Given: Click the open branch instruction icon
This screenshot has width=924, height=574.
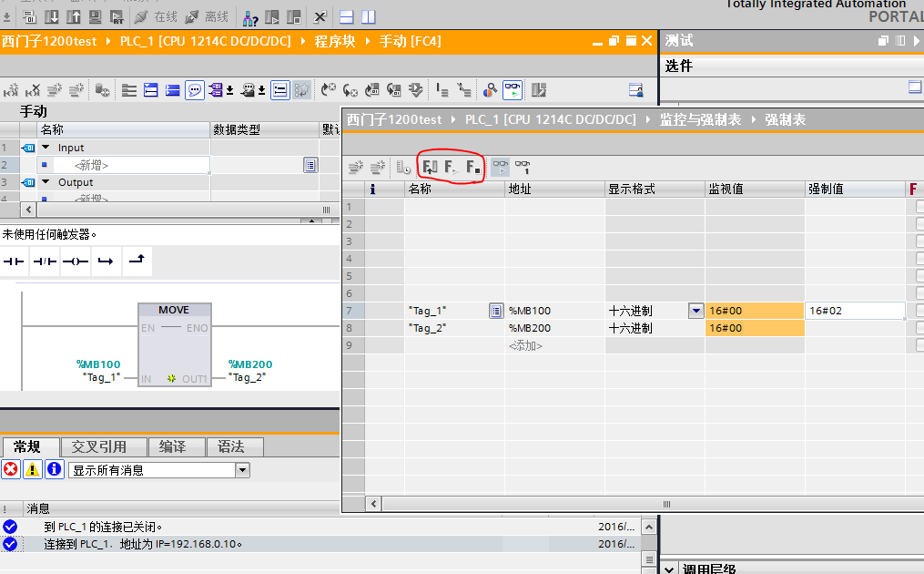Looking at the screenshot, I should (106, 261).
